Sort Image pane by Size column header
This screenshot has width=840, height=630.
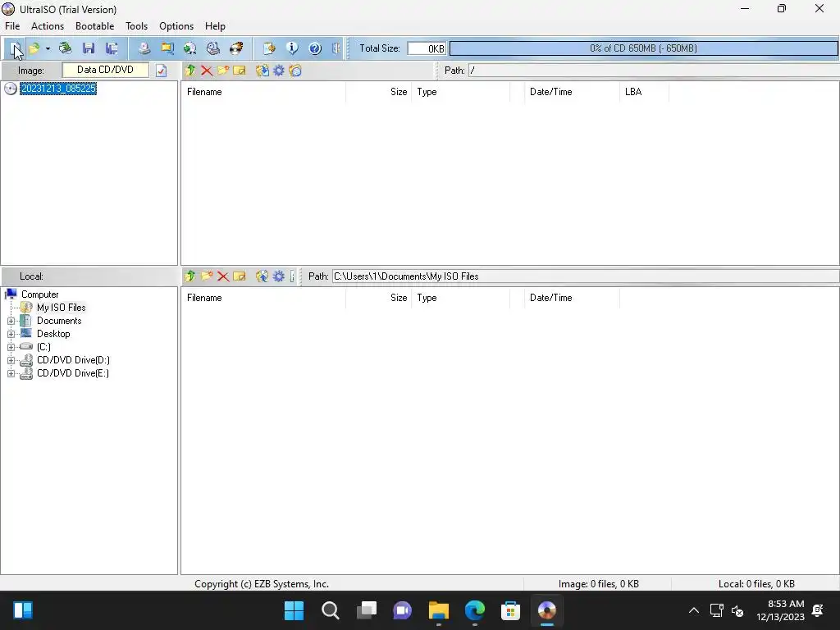pos(378,92)
